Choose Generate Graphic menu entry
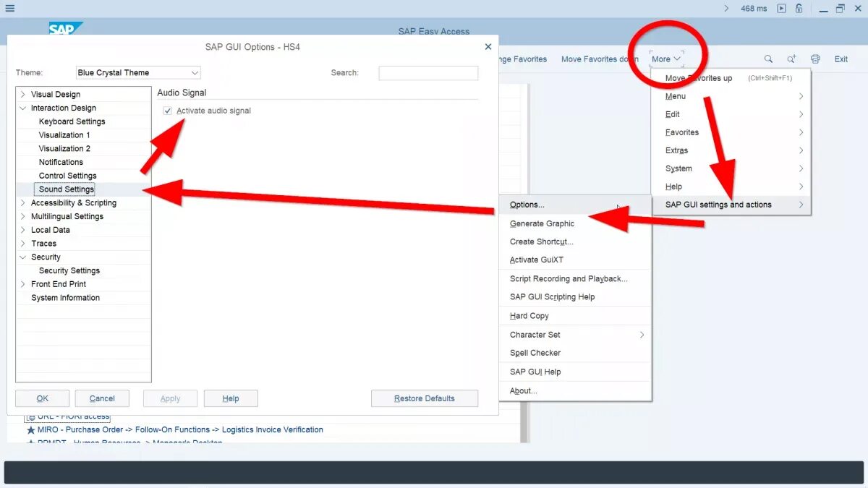The width and height of the screenshot is (868, 488). point(576,223)
